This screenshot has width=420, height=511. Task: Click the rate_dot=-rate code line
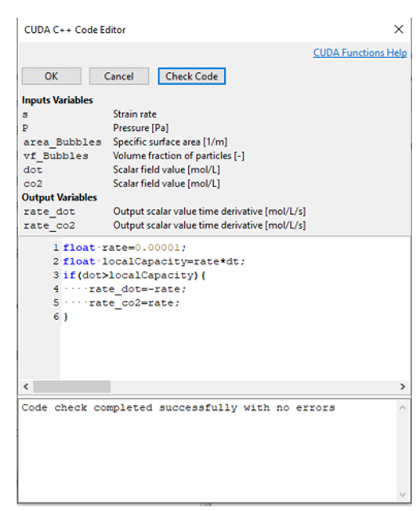(x=137, y=289)
